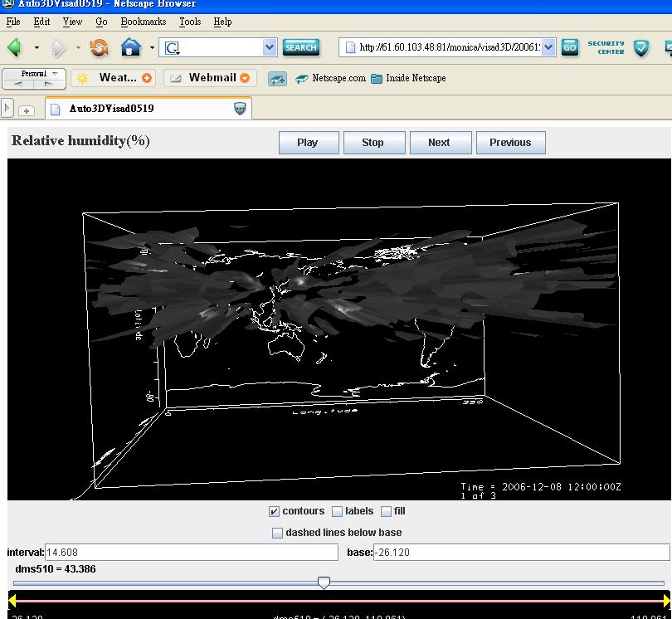Enable dashed lines below base
Image resolution: width=672 pixels, height=619 pixels.
(278, 533)
